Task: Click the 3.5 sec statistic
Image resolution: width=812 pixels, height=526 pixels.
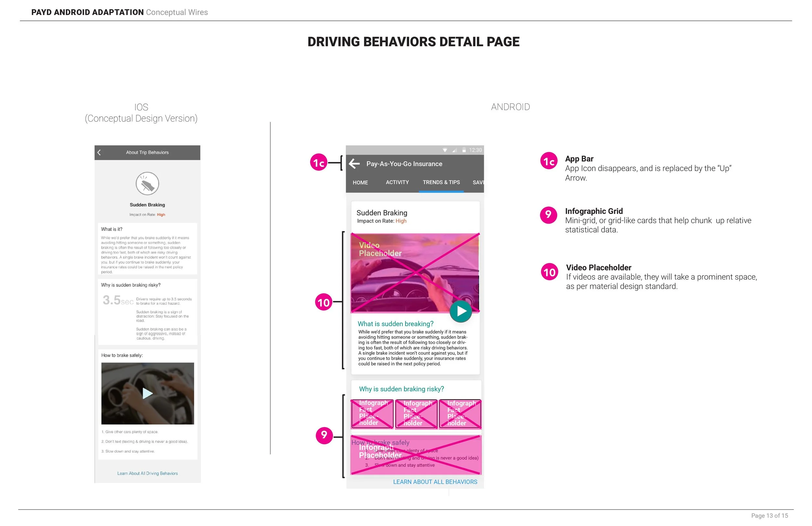Action: coord(118,300)
